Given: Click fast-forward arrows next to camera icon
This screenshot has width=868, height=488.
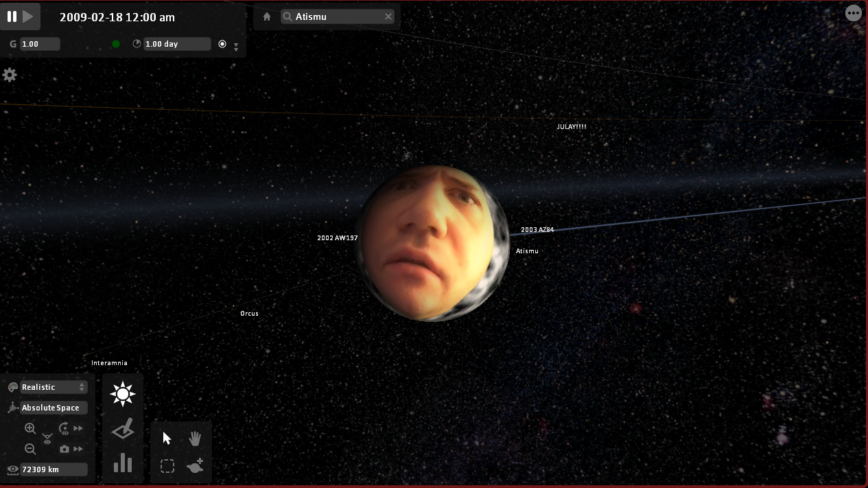Looking at the screenshot, I should [x=78, y=449].
